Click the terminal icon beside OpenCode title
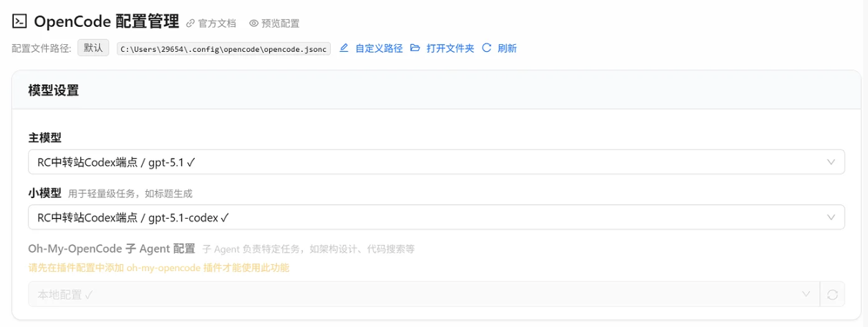 click(x=20, y=22)
